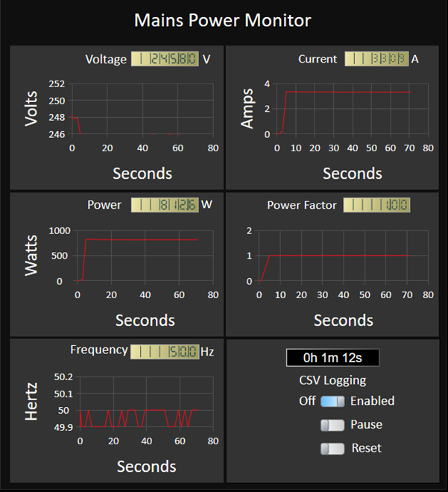
Task: Click the Power Factor line chart
Action: tap(344, 256)
